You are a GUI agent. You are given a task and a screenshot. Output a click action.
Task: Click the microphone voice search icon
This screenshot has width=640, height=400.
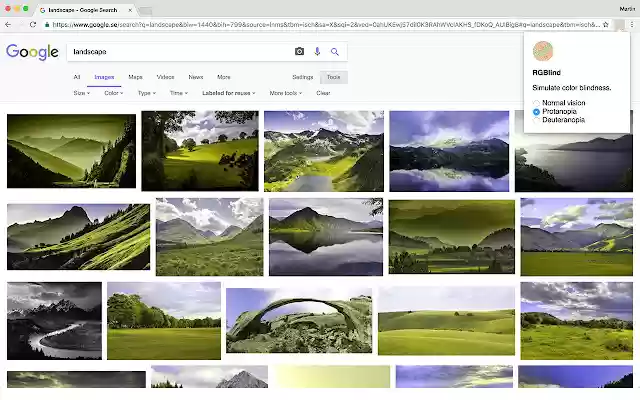click(317, 51)
